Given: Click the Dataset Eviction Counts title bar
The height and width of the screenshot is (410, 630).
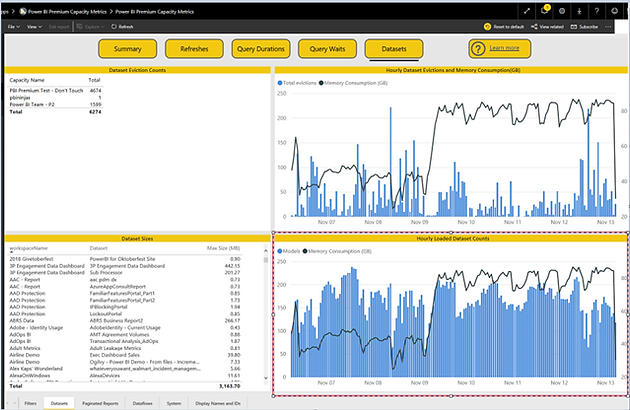Looking at the screenshot, I should click(137, 70).
